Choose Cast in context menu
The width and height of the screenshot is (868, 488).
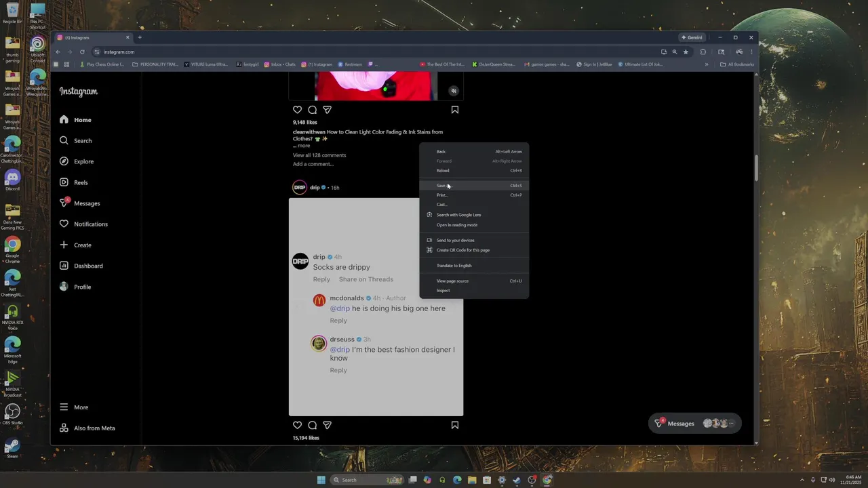click(474, 205)
